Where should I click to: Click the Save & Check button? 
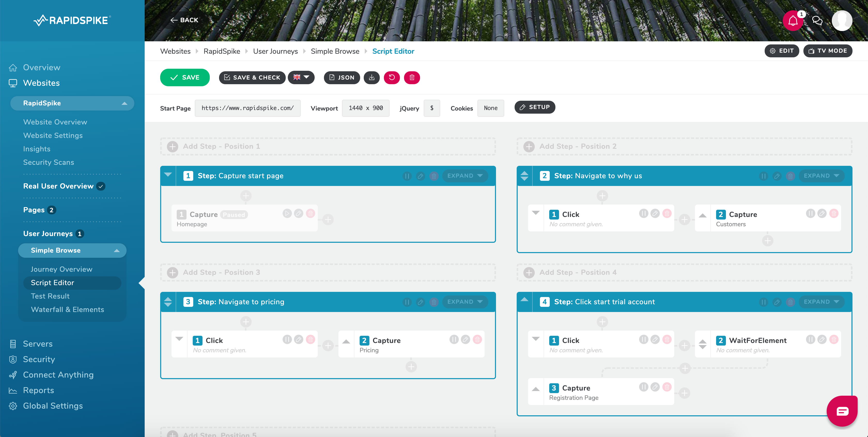252,77
